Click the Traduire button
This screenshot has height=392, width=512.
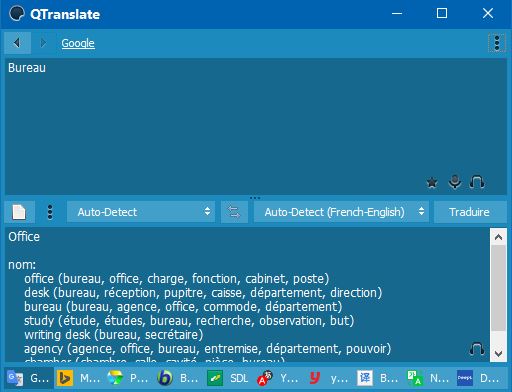click(470, 212)
